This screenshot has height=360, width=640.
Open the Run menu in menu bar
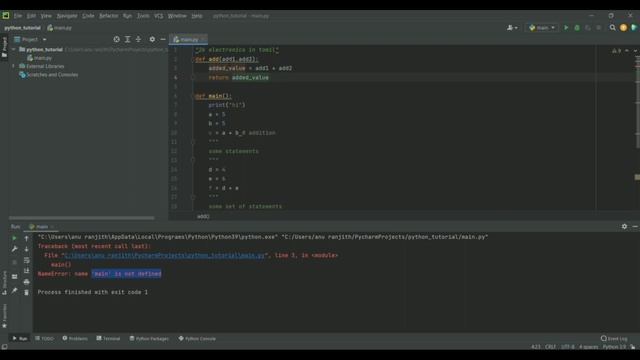(127, 16)
